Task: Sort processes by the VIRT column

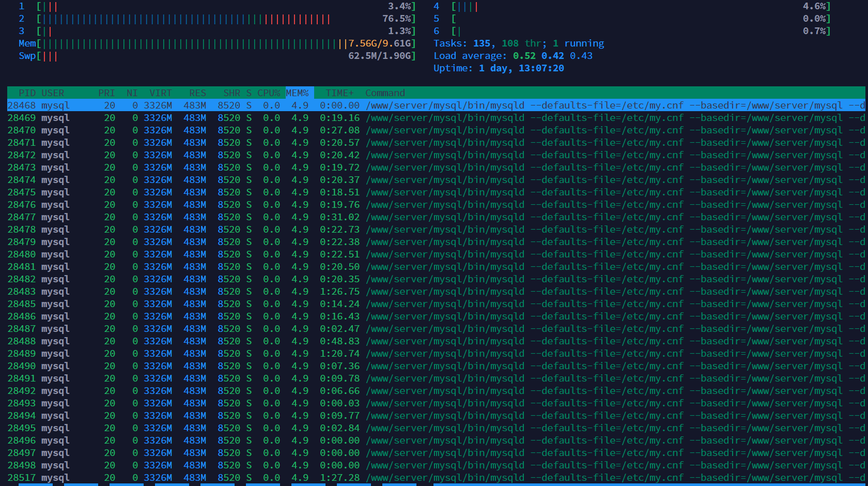Action: pos(159,93)
